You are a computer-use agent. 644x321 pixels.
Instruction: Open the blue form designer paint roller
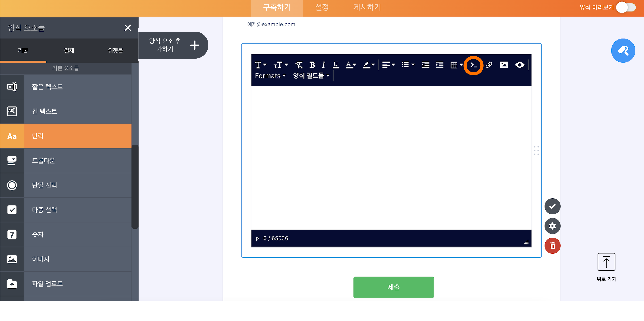pyautogui.click(x=623, y=51)
